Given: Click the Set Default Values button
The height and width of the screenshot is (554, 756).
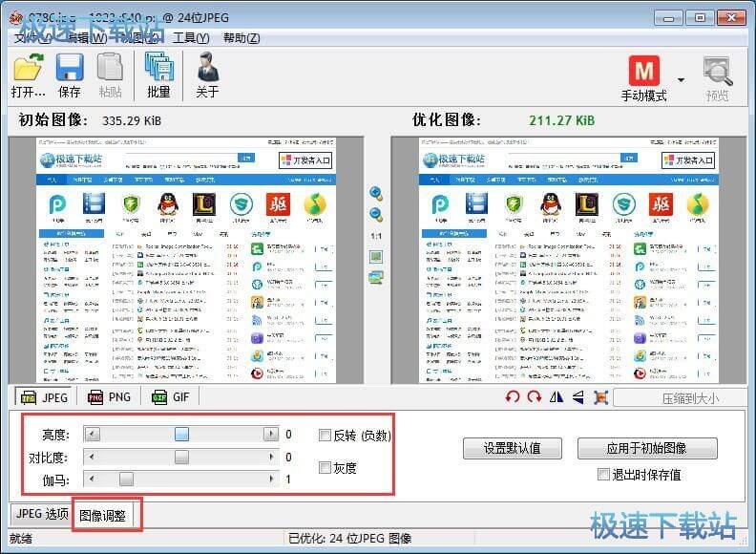Looking at the screenshot, I should 512,448.
